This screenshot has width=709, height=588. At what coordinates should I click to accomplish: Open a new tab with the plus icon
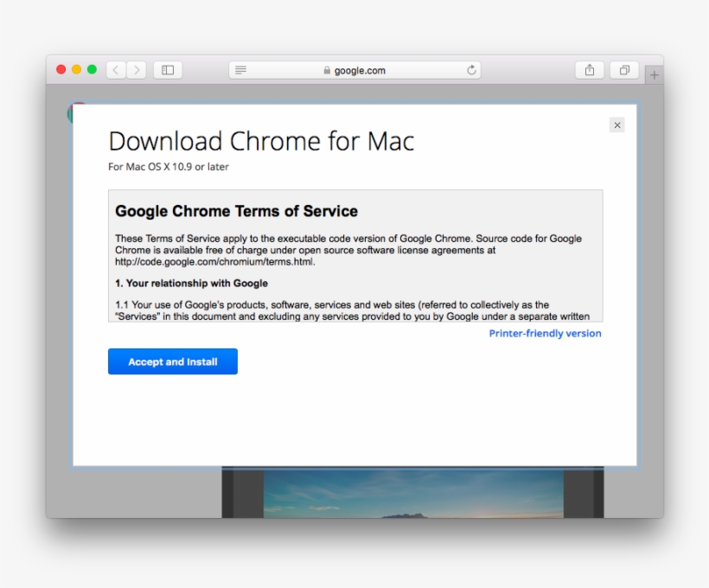tap(654, 75)
